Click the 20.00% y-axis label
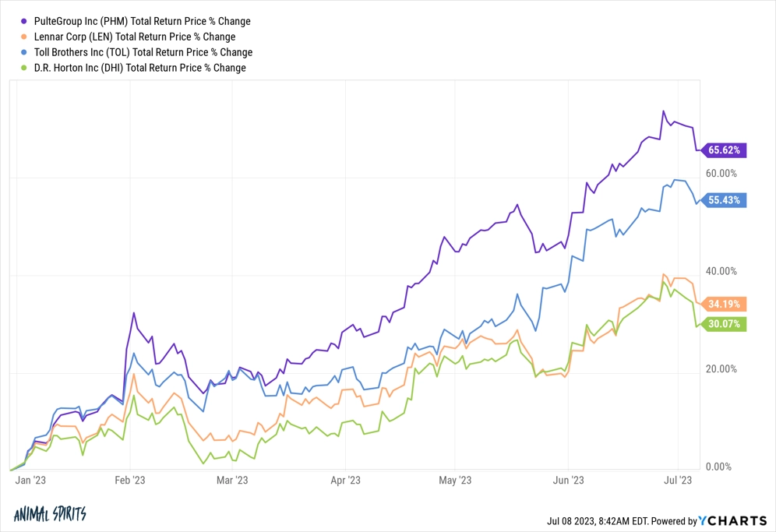The height and width of the screenshot is (532, 776). coord(721,368)
